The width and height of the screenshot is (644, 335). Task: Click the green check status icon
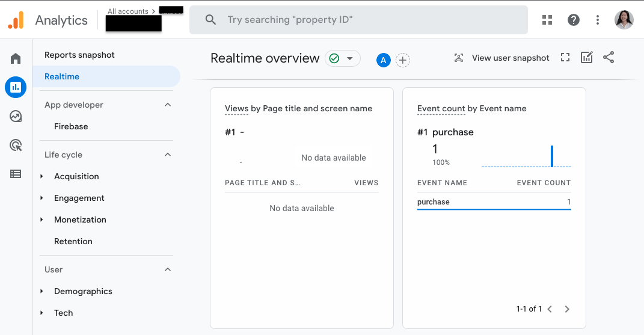334,58
